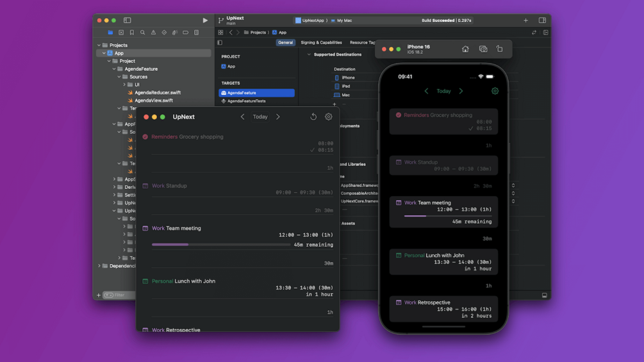Toggle the Xcode navigator sidebar
This screenshot has width=644, height=362.
128,20
